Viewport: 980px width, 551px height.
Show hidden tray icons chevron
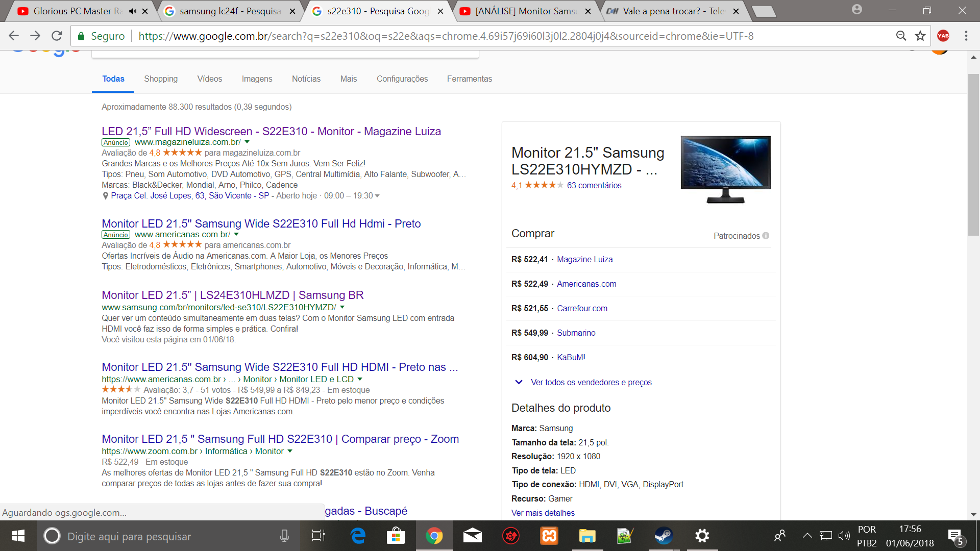[x=807, y=536]
